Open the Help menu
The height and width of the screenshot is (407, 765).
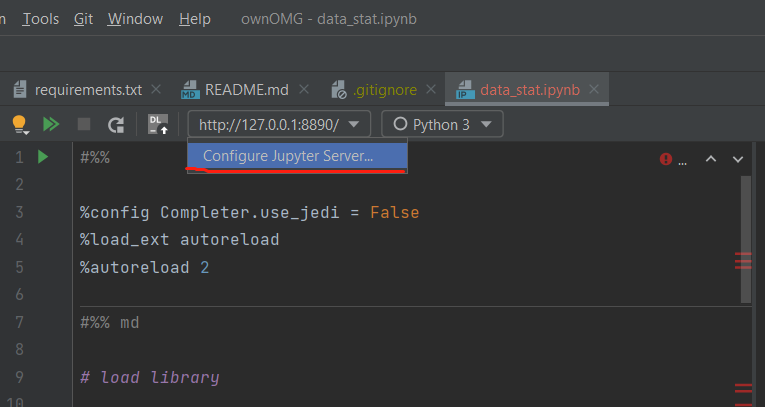[x=195, y=19]
